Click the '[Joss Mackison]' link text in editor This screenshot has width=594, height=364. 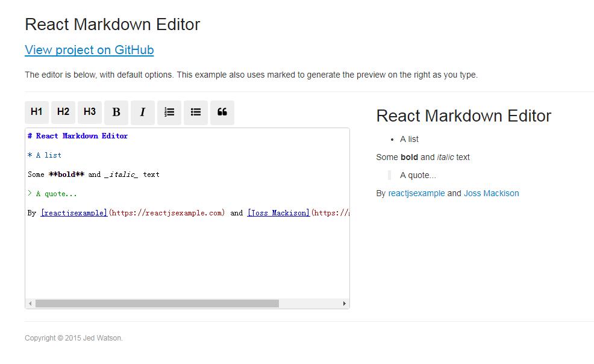coord(278,212)
